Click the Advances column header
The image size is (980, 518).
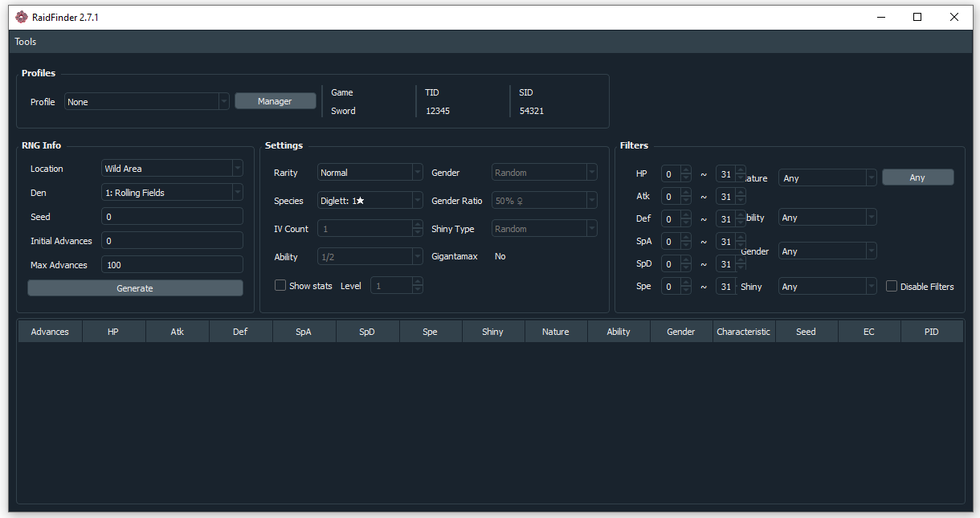point(50,332)
